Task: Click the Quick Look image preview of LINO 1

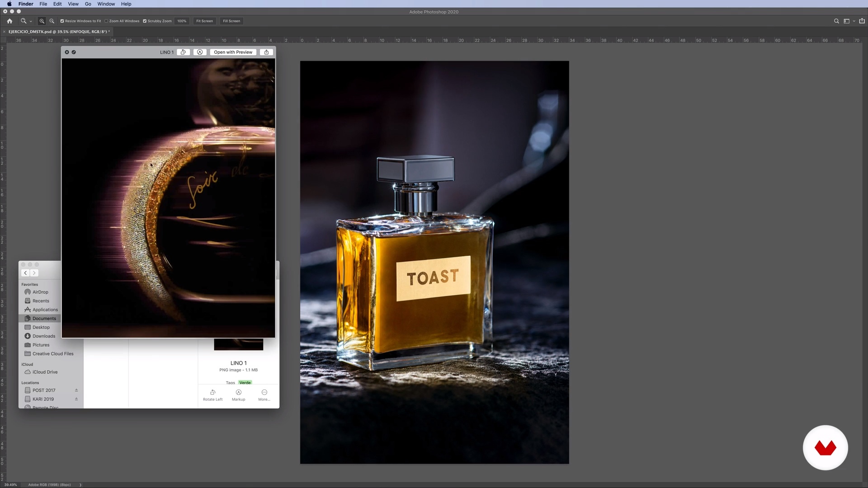Action: (168, 198)
